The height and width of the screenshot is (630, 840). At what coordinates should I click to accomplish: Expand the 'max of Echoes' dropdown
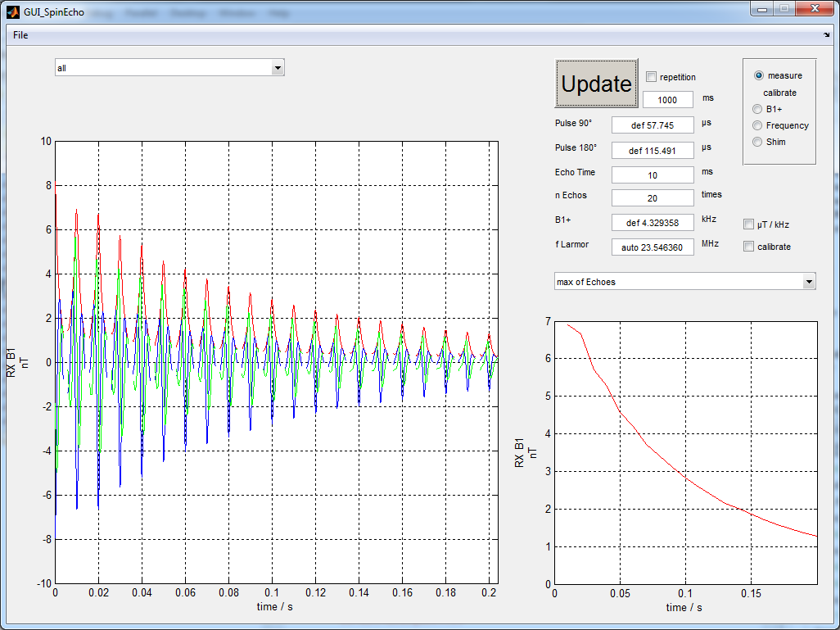click(x=684, y=282)
